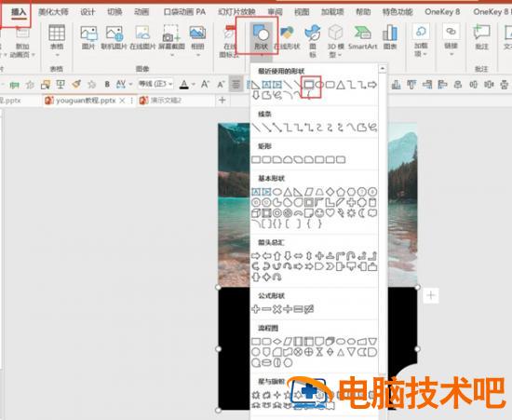Open the 加载项 add-ins dropdown
This screenshot has width=512, height=420.
click(x=421, y=40)
